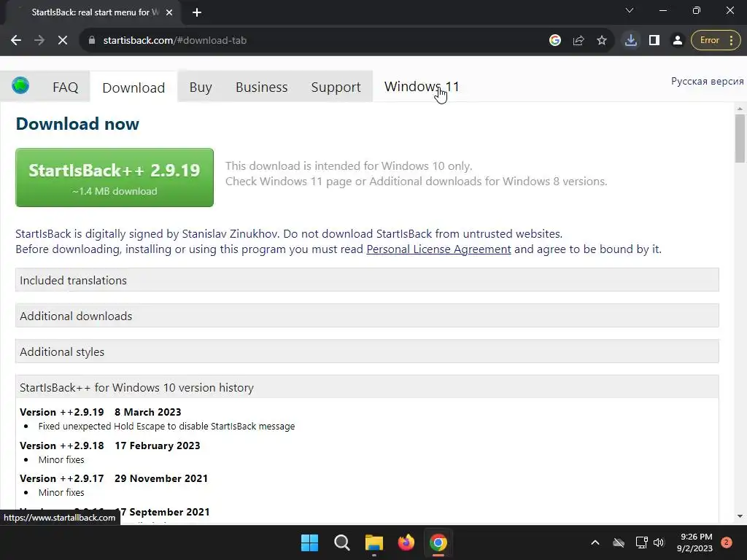Screen dimensions: 747x560
Task: Open the Personal License Agreement link
Action: (x=438, y=249)
